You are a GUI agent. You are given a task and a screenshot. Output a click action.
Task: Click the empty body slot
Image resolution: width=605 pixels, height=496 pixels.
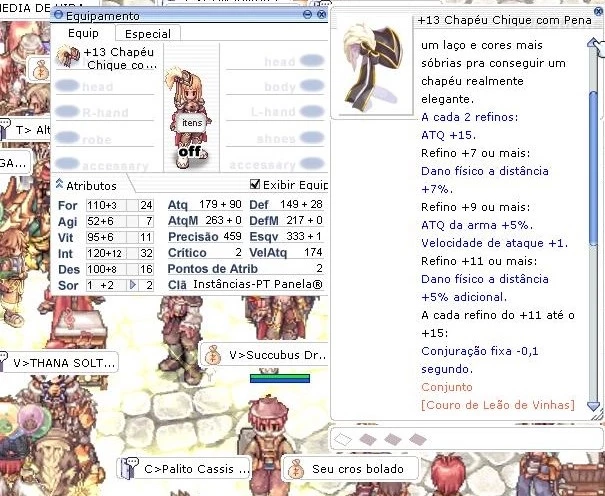tap(275, 86)
